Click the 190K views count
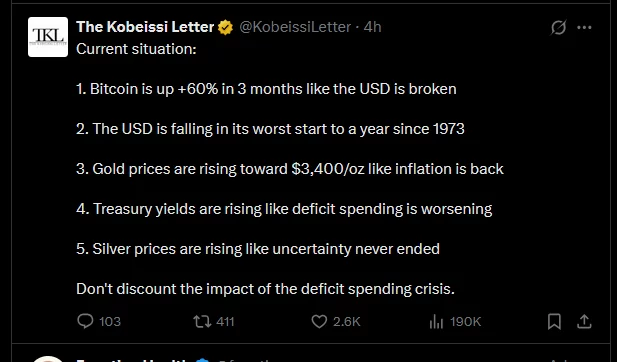 click(x=466, y=322)
